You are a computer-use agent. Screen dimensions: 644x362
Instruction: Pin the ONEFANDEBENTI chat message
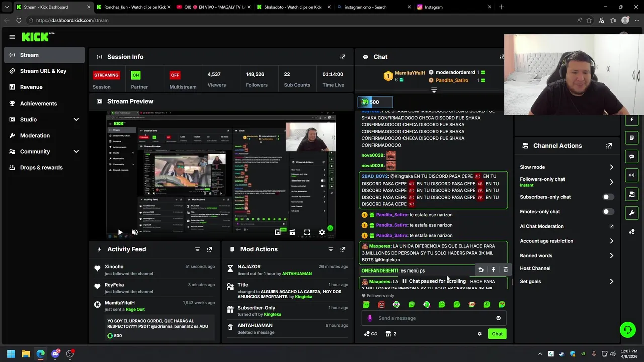(x=493, y=270)
